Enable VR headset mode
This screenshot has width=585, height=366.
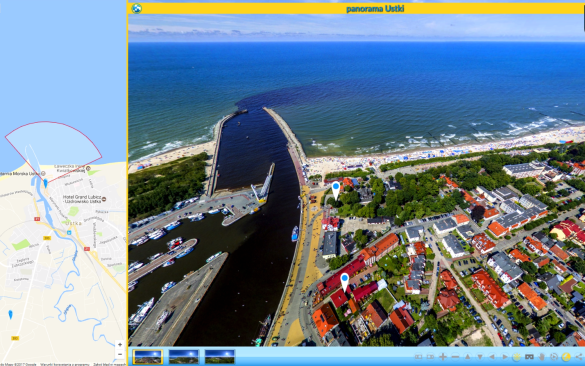[529, 357]
